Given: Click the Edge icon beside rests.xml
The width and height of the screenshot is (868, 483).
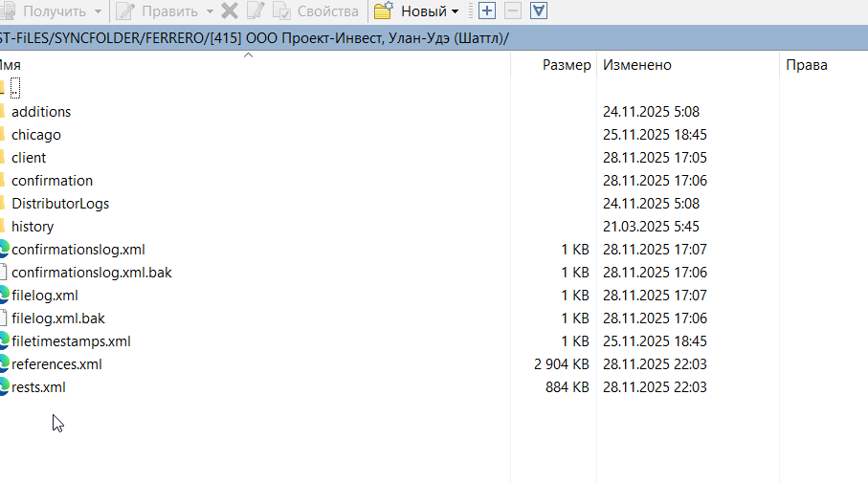Looking at the screenshot, I should pyautogui.click(x=4, y=386).
